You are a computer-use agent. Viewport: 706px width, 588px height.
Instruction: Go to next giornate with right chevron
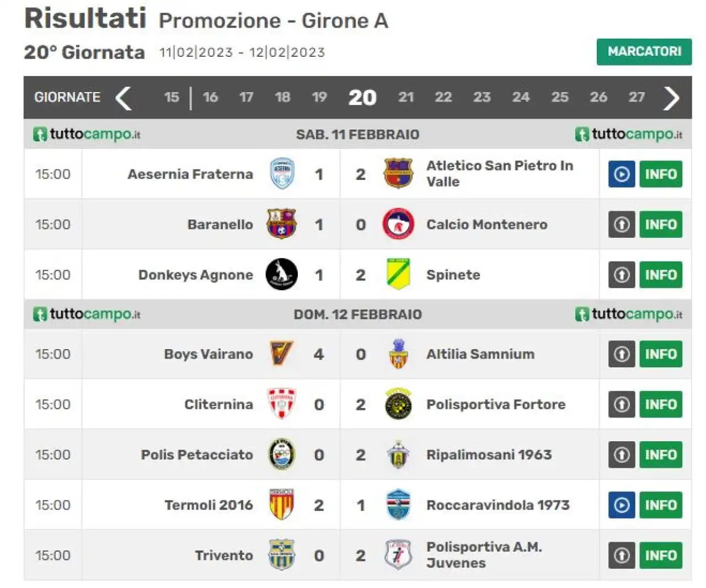pyautogui.click(x=671, y=98)
